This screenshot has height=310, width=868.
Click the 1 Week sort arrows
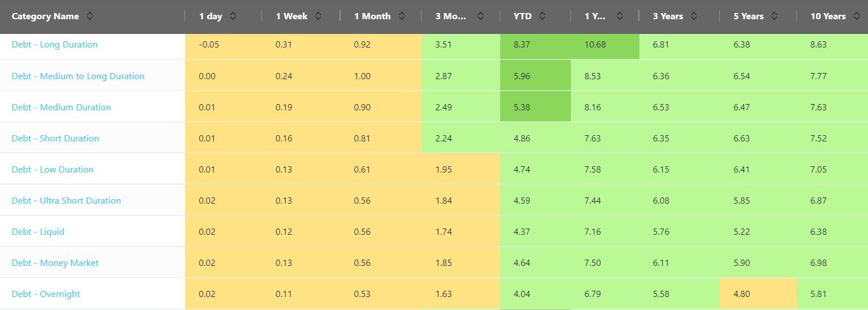pos(318,16)
